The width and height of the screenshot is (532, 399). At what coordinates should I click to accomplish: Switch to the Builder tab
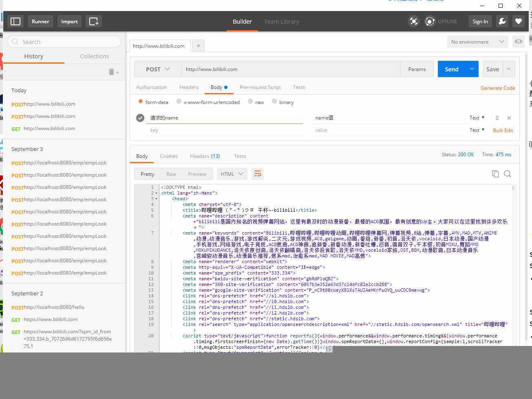[x=242, y=21]
